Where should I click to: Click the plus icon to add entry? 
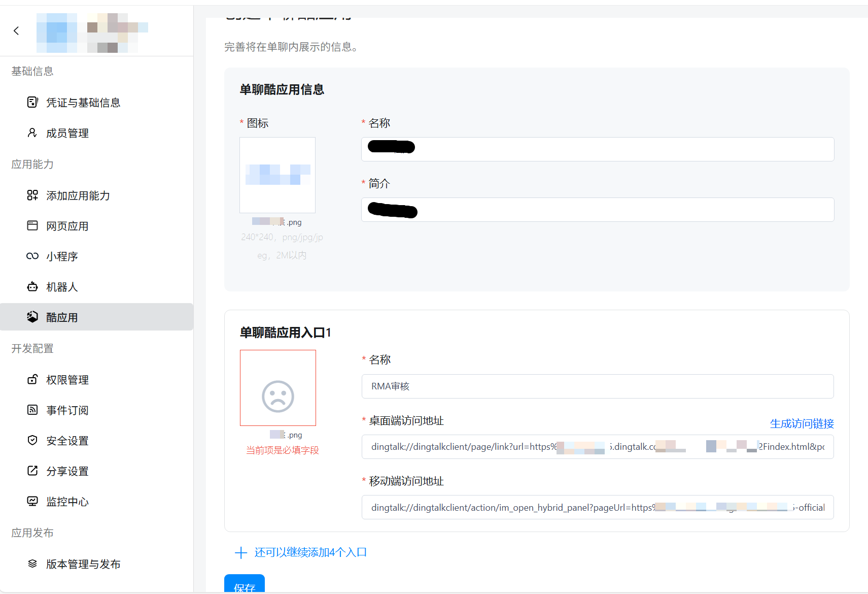pos(241,552)
